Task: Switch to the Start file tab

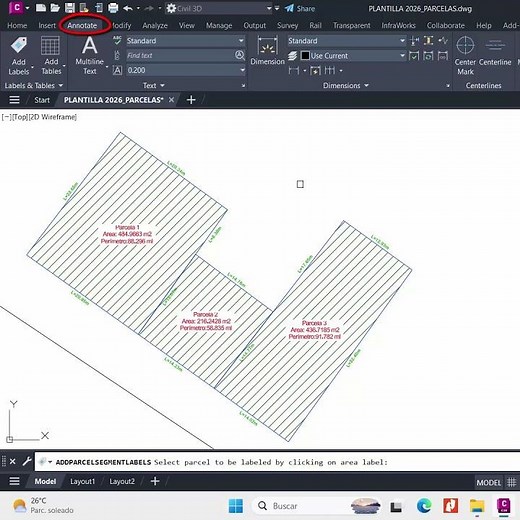Action: pyautogui.click(x=42, y=100)
